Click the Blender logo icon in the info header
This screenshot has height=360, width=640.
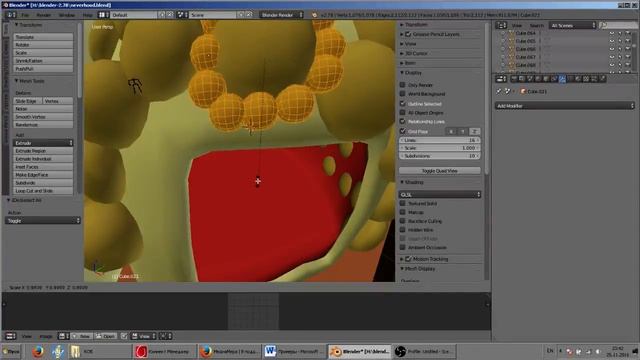click(x=314, y=15)
